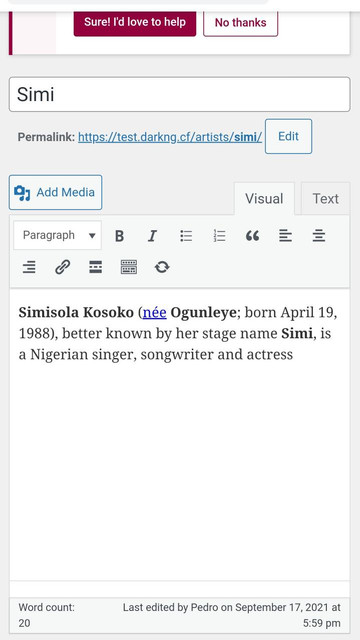Toggle italic formatting in editor toolbar
The image size is (360, 640).
click(152, 236)
